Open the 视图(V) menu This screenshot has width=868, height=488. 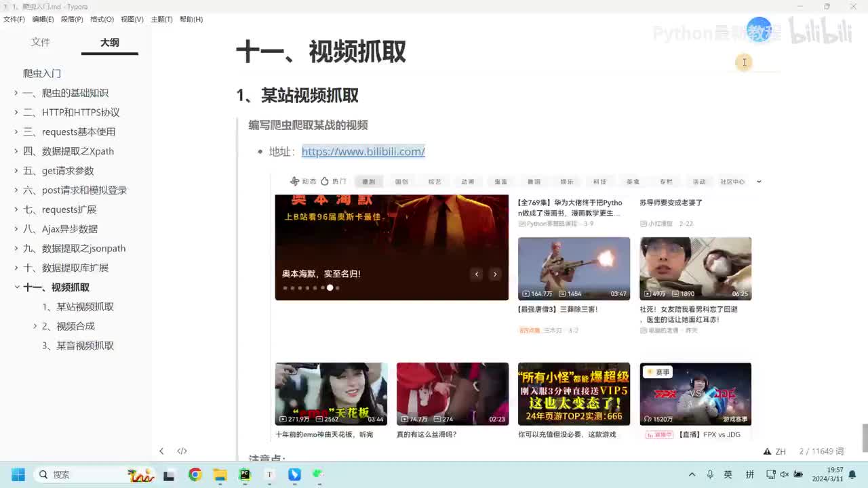pos(132,19)
